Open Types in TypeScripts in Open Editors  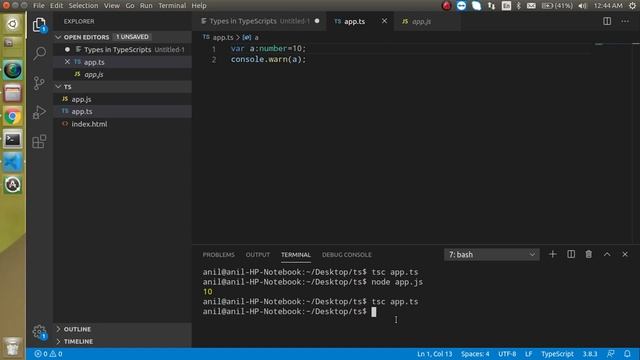122,49
